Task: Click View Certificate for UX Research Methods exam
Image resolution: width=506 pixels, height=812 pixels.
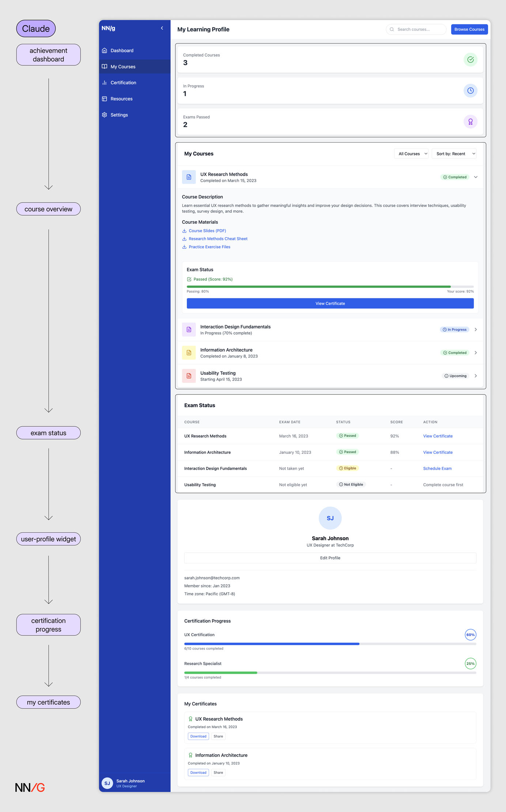Action: click(438, 436)
